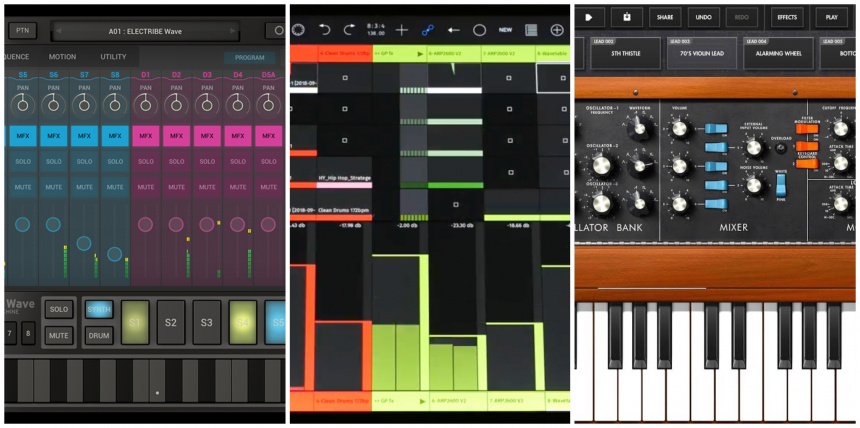Select the 6-ARP2600 V2 track header
This screenshot has height=428, width=860.
tap(454, 54)
